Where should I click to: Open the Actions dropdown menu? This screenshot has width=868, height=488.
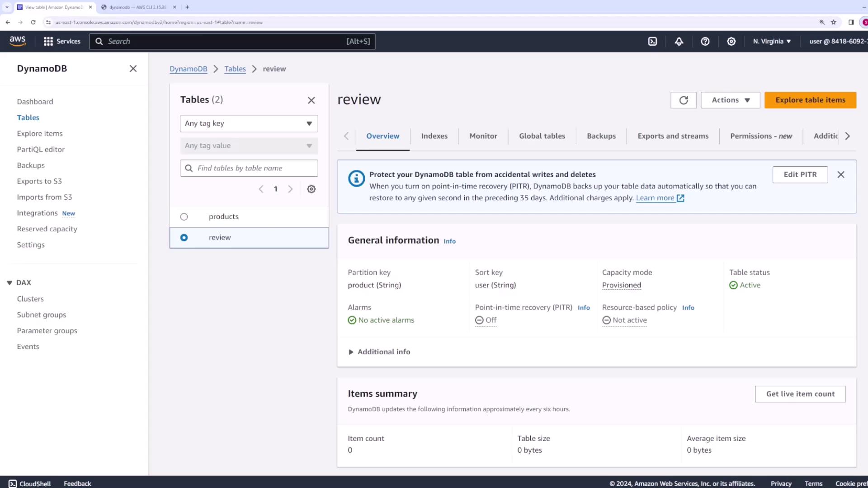coord(730,100)
